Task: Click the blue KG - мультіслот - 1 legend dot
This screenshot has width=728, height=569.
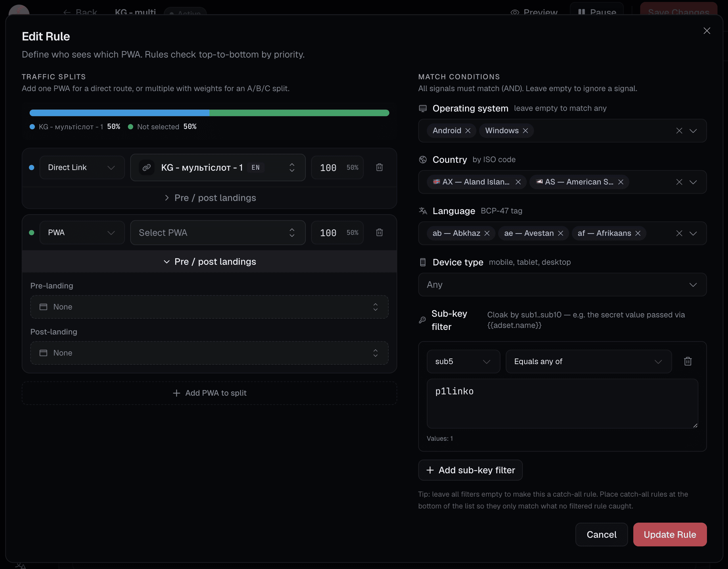Action: (32, 127)
